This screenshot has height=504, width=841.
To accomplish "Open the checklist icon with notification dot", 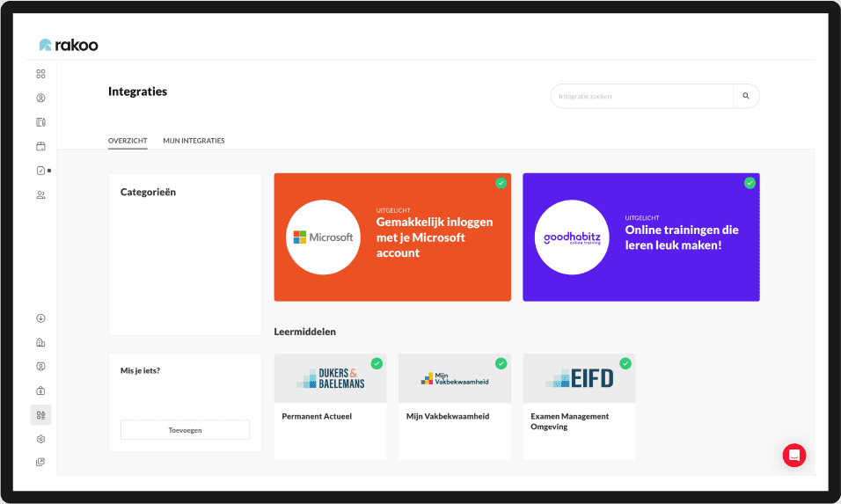I will (x=42, y=171).
